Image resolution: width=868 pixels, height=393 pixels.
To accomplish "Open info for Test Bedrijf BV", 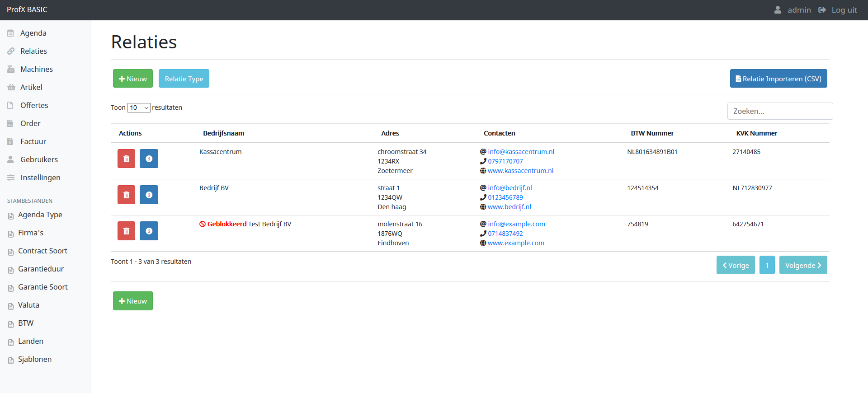I will (149, 231).
